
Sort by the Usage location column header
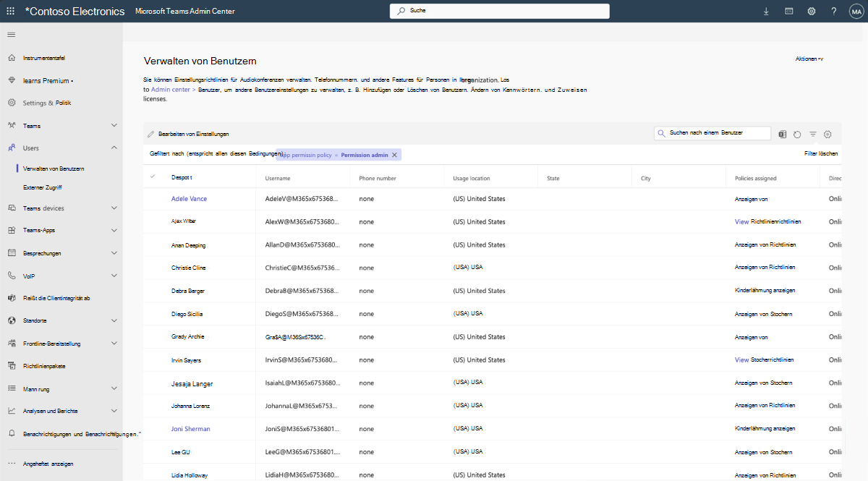472,178
